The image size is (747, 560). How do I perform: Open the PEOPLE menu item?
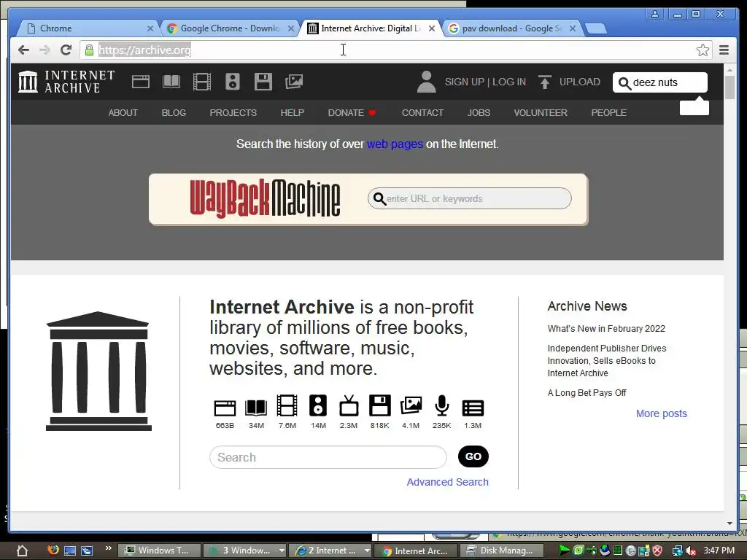pyautogui.click(x=608, y=113)
